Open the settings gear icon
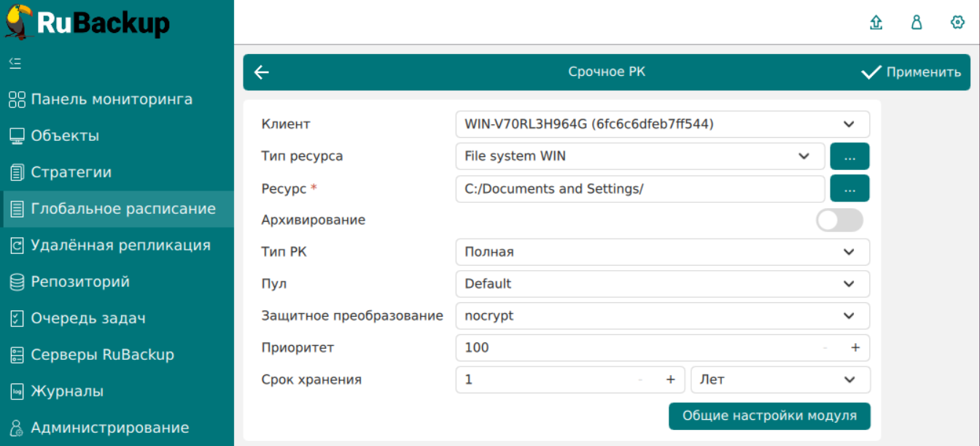The image size is (980, 446). click(x=957, y=23)
